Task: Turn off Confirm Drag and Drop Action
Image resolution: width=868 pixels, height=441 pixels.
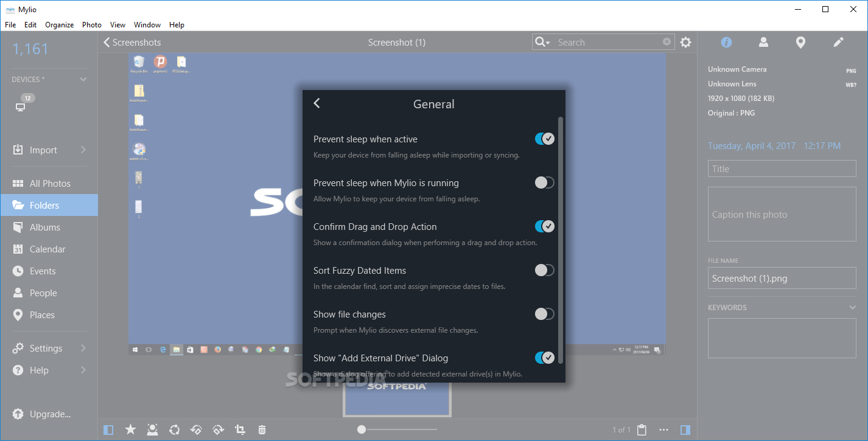Action: [x=544, y=226]
